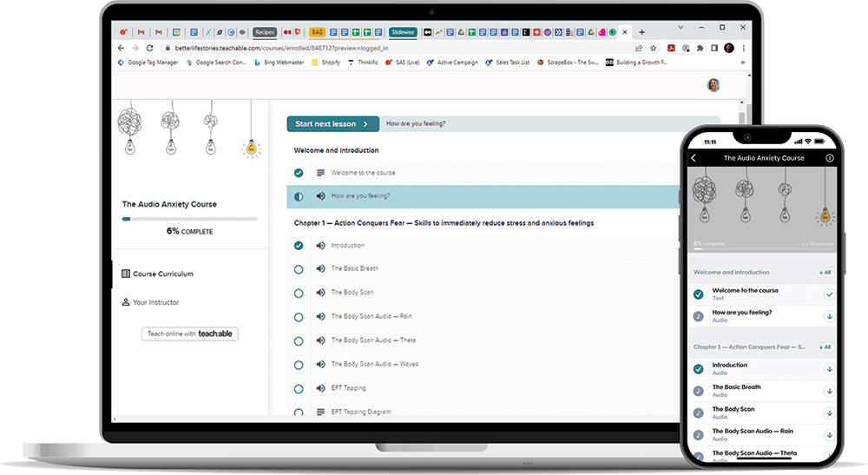Tap the info icon in the phone app header
This screenshot has width=868, height=475.
pos(830,158)
